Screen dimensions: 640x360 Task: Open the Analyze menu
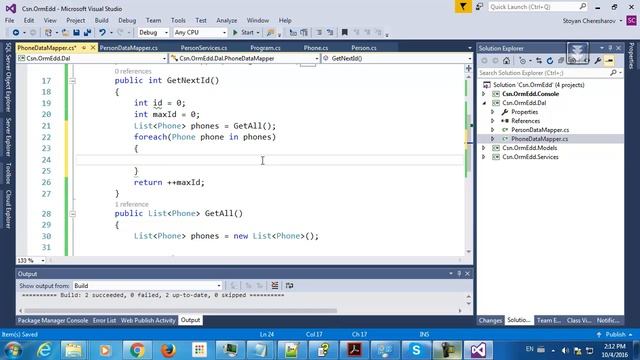227,20
